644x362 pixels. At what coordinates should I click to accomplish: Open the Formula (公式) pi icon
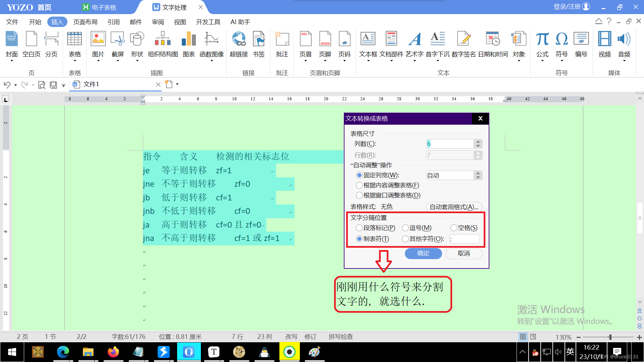(542, 39)
